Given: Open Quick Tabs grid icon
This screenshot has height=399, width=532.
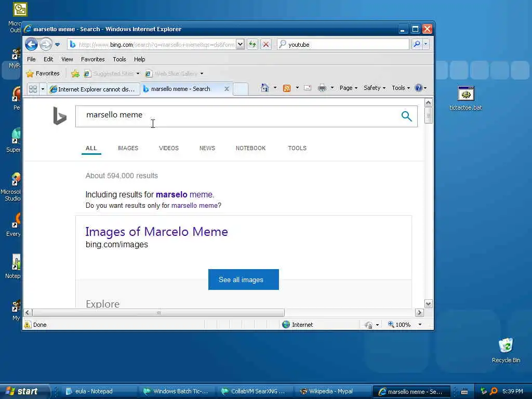Looking at the screenshot, I should [33, 89].
